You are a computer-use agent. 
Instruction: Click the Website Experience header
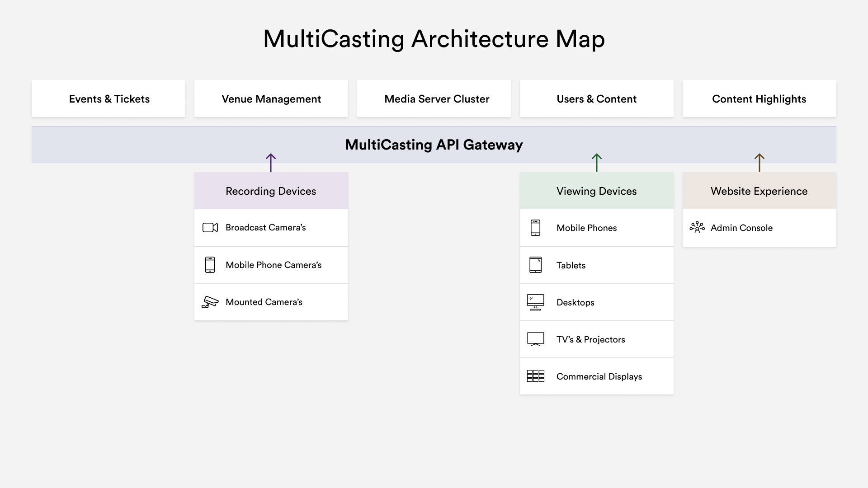tap(759, 191)
